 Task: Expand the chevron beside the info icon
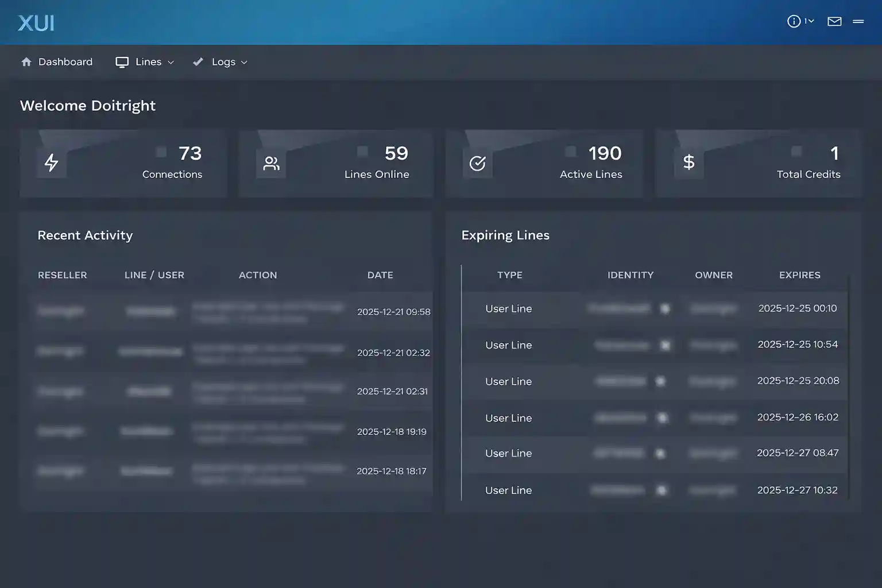[x=811, y=21]
